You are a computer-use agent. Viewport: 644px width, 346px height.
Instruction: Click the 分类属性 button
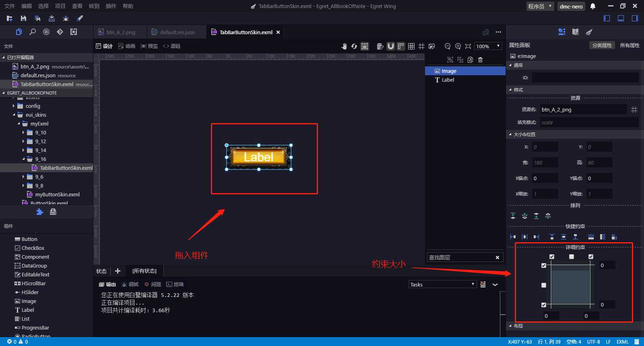click(x=602, y=45)
